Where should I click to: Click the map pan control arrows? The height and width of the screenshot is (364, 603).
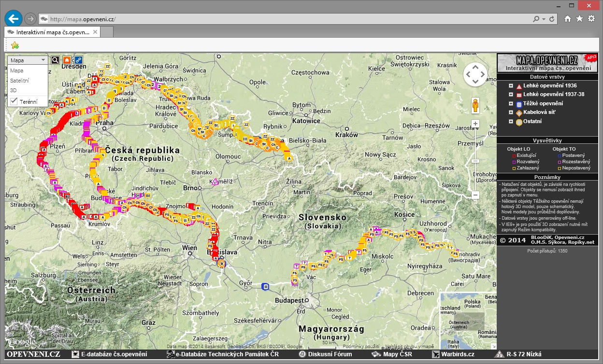(475, 74)
